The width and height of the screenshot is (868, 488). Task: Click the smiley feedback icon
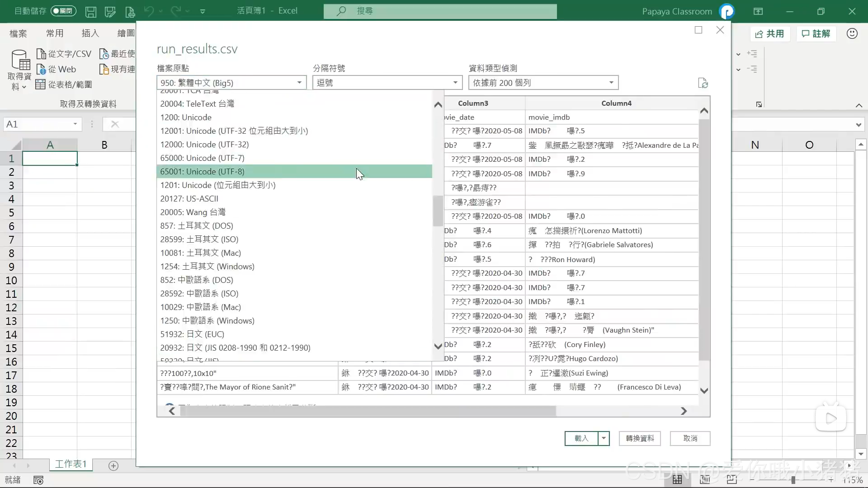[x=852, y=33]
